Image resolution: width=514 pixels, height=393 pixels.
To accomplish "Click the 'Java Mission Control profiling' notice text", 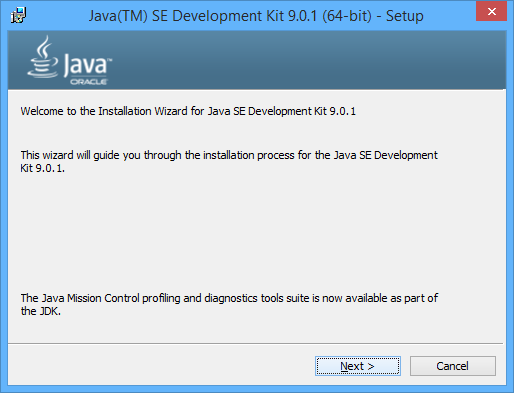I will click(x=229, y=304).
